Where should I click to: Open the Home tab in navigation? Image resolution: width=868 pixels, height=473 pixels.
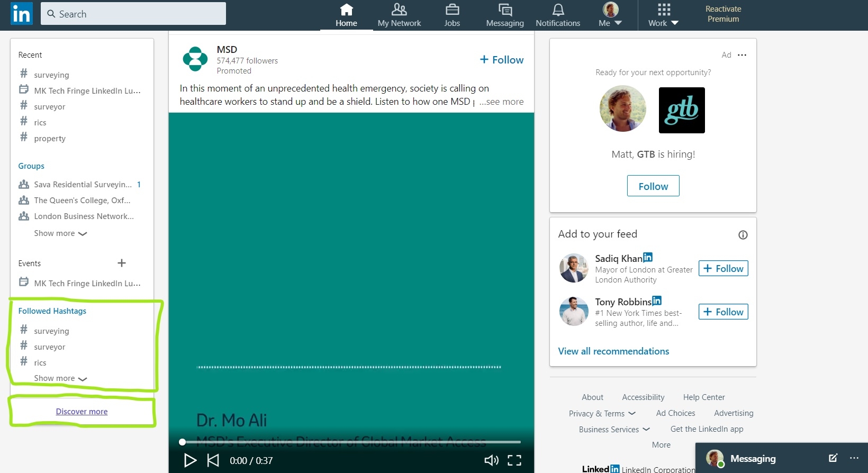[x=346, y=15]
